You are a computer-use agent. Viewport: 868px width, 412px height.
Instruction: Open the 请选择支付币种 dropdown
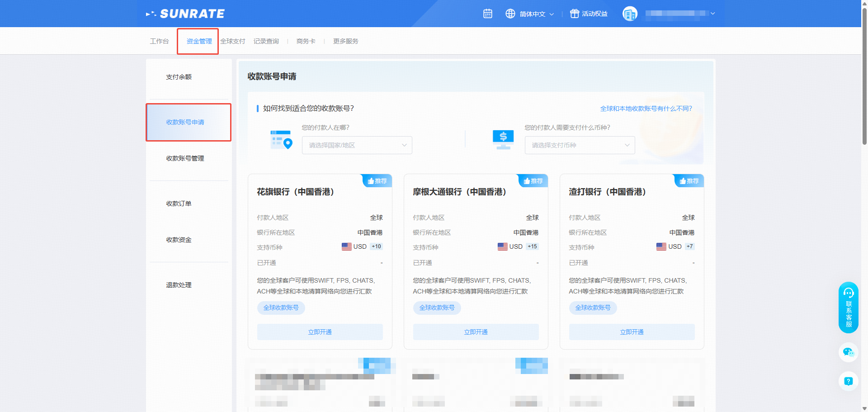pyautogui.click(x=580, y=145)
